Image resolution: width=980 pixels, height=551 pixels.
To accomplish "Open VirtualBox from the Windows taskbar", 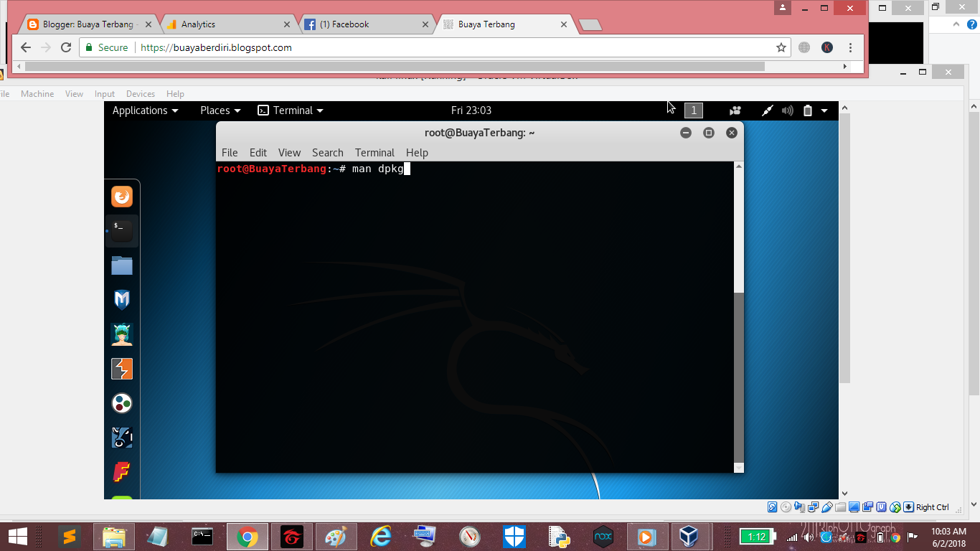I will (x=687, y=538).
